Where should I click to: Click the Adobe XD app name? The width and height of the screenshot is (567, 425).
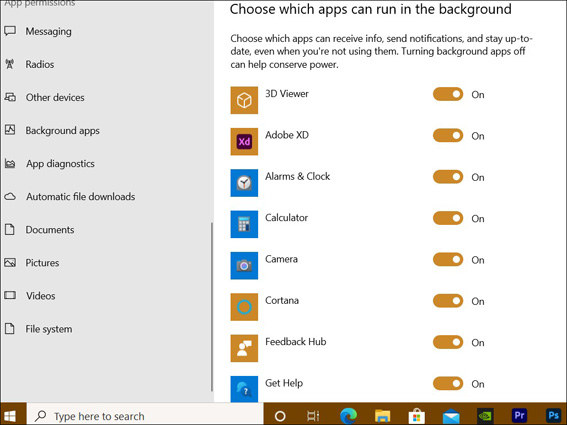point(287,135)
